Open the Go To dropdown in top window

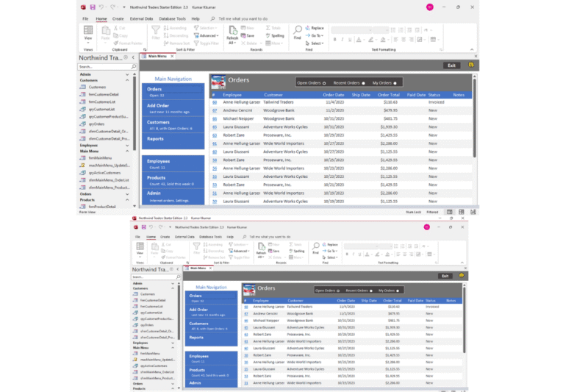(x=316, y=35)
